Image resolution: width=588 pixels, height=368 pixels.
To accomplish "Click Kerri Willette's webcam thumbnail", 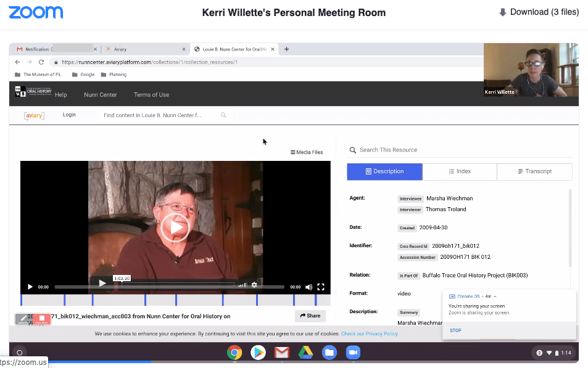I will pos(531,70).
